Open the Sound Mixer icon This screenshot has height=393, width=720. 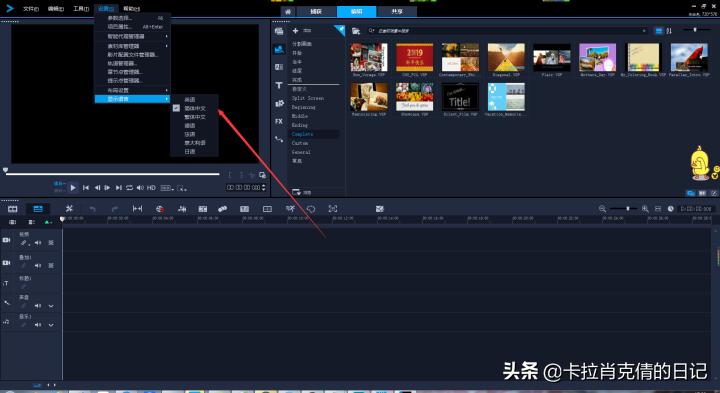pos(182,209)
